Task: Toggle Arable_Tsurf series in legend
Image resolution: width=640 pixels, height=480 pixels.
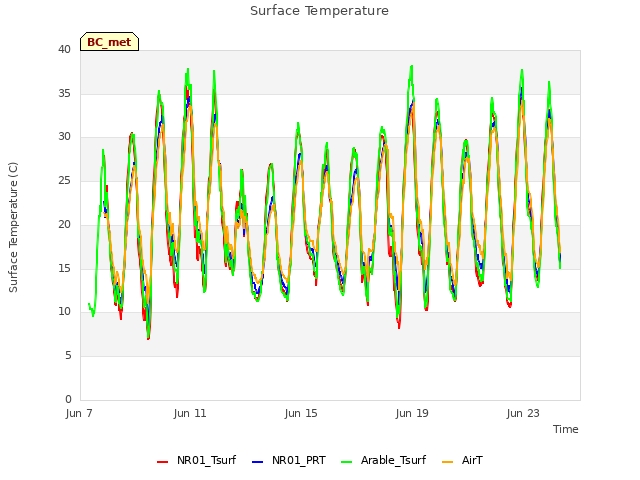Action: (x=384, y=460)
